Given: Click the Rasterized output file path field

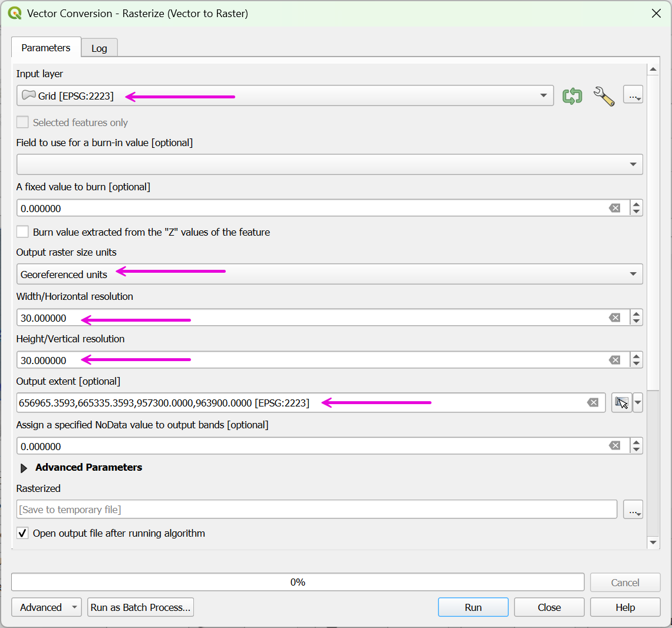Looking at the screenshot, I should click(317, 510).
